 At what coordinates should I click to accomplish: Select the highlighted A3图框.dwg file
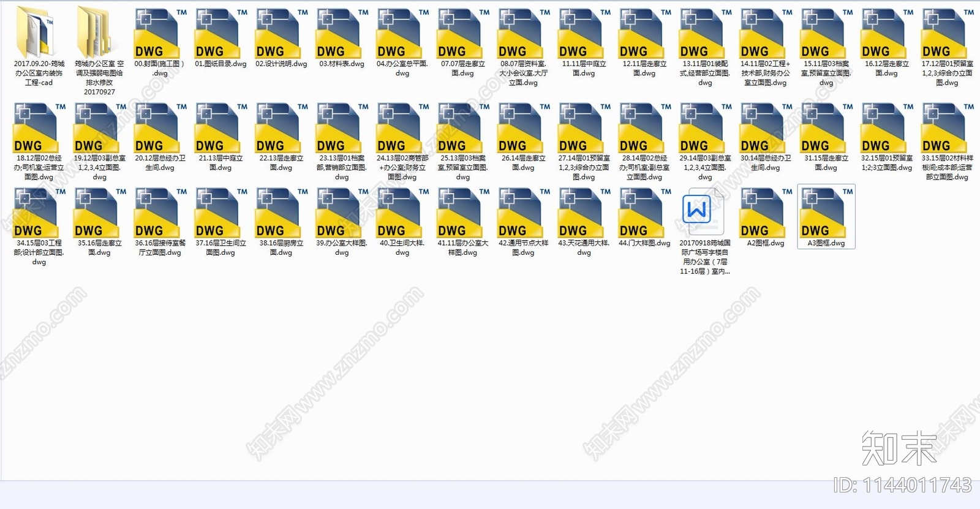826,216
